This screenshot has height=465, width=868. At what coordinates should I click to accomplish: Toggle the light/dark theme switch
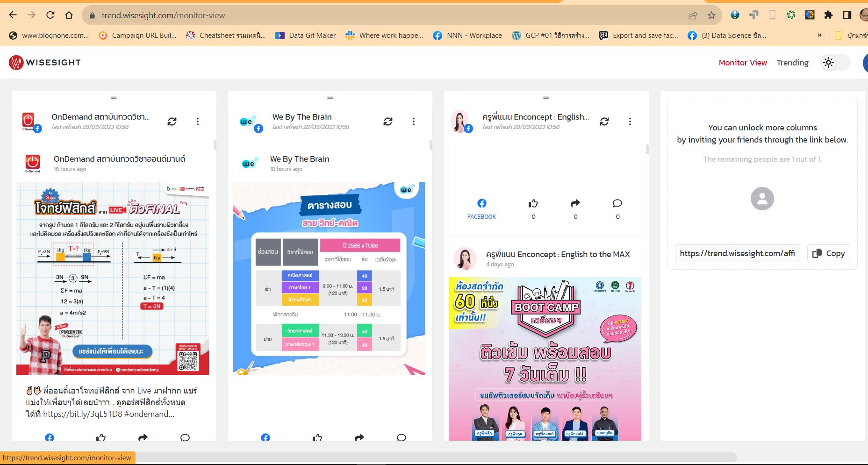pyautogui.click(x=835, y=63)
